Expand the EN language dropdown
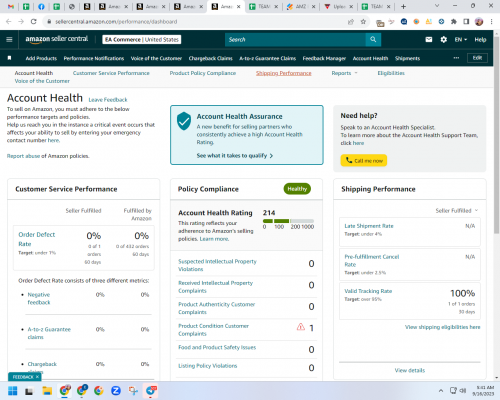 click(x=461, y=40)
